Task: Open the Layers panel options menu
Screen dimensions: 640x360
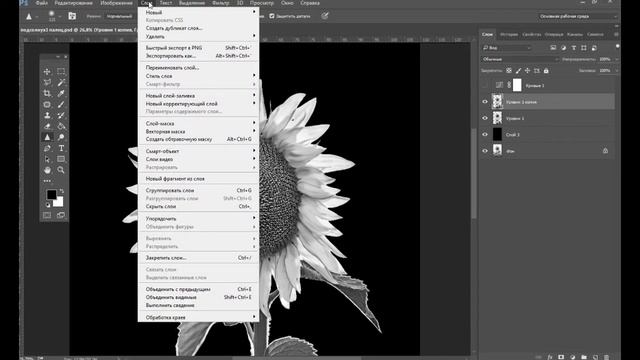Action: [x=616, y=34]
